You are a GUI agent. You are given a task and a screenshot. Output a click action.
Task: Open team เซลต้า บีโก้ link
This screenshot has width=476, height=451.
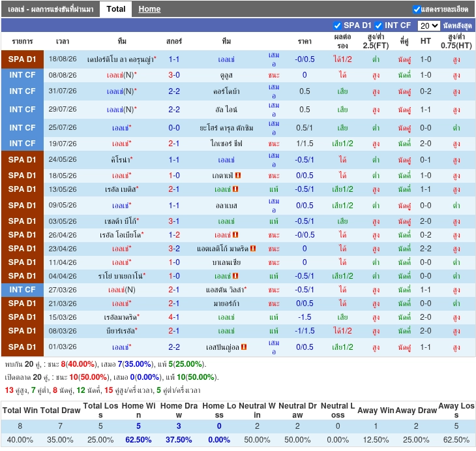(121, 221)
